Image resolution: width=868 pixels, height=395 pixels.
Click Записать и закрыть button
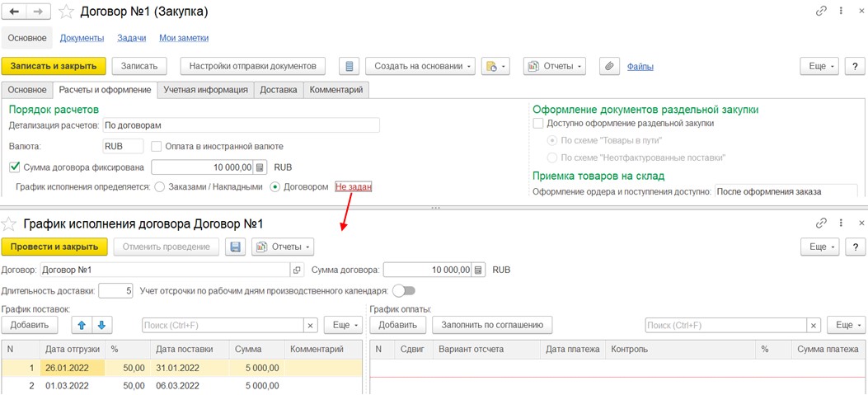tap(54, 66)
